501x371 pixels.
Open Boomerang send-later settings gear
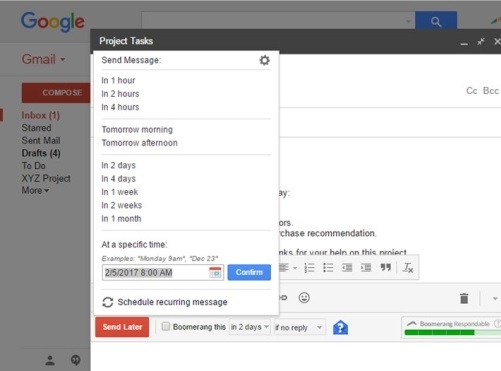click(x=264, y=60)
